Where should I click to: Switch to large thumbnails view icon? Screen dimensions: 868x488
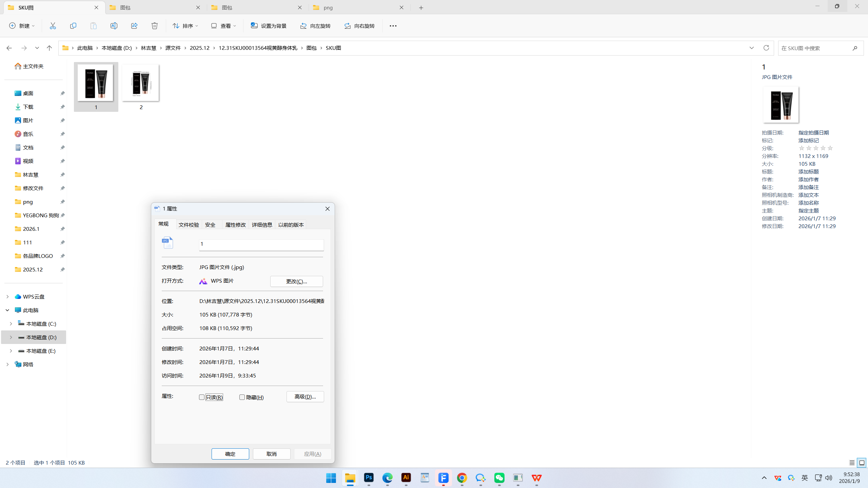(862, 463)
